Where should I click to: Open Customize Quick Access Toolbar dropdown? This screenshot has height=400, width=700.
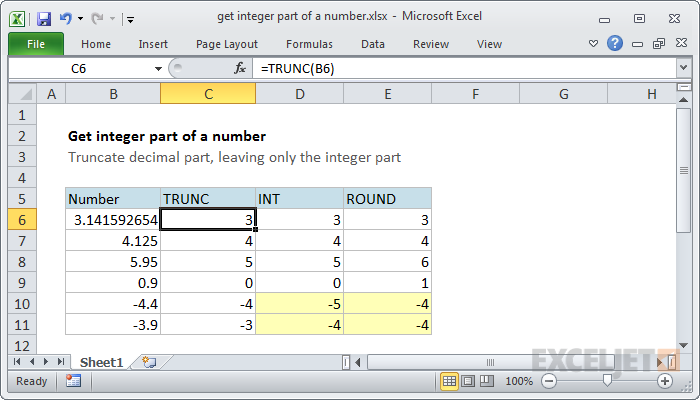pyautogui.click(x=131, y=19)
